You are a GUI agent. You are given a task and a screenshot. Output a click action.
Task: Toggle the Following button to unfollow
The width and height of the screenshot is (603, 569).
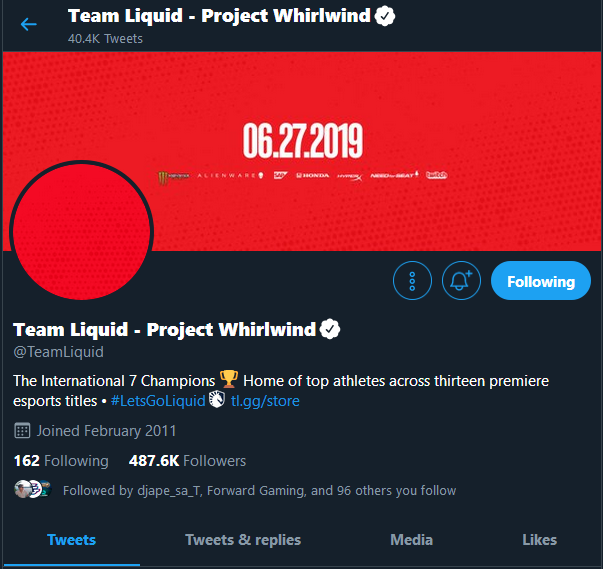point(541,281)
